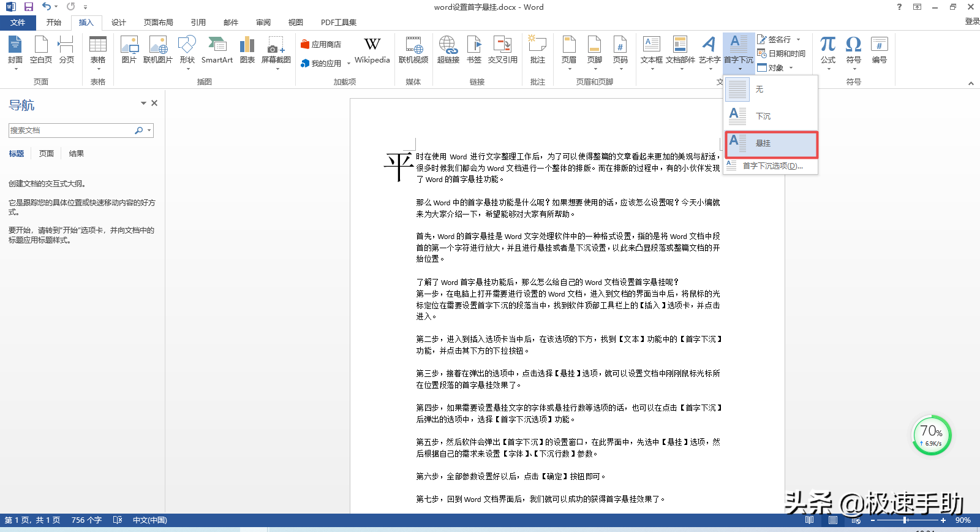
Task: Click the 日期和时间 button
Action: [782, 54]
